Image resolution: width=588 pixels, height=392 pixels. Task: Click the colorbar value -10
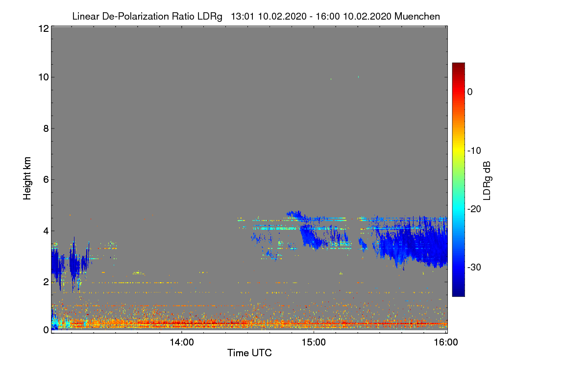point(473,150)
